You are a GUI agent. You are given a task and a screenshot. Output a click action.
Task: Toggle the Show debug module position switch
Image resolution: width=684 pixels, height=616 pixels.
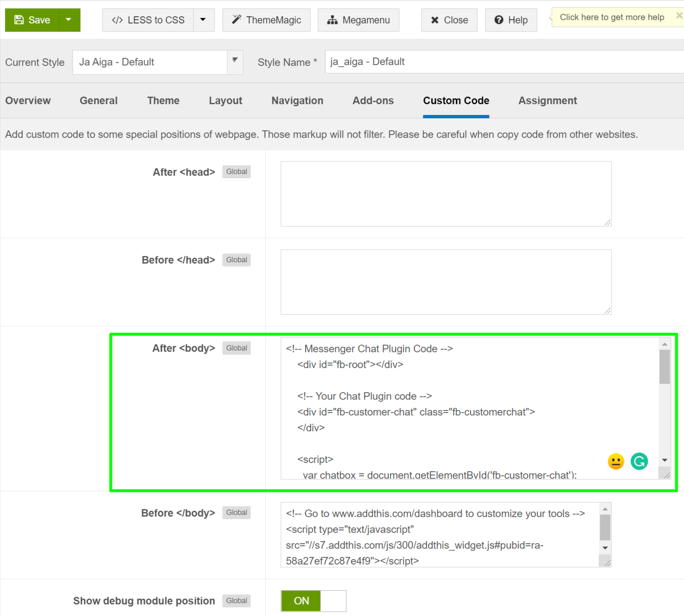(313, 601)
